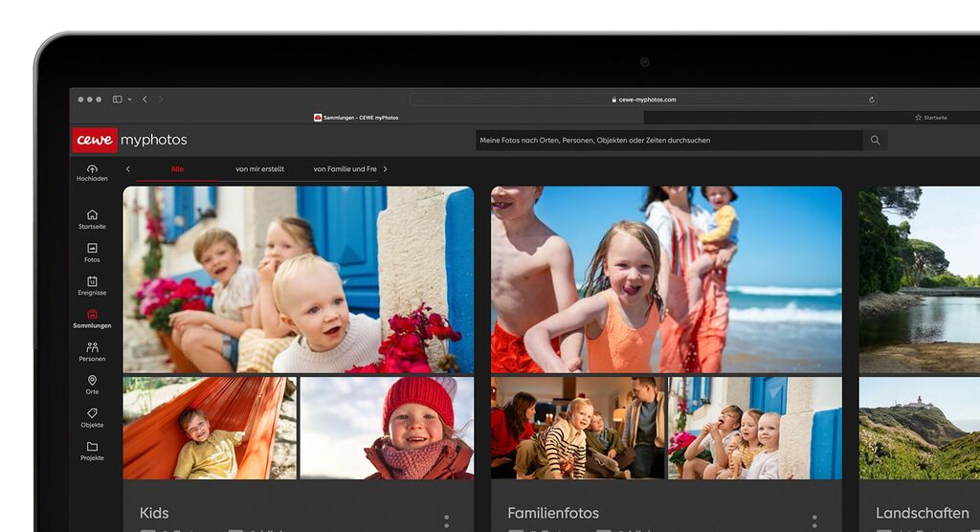The width and height of the screenshot is (980, 532).
Task: Open the Familienfotos collection title
Action: [553, 513]
